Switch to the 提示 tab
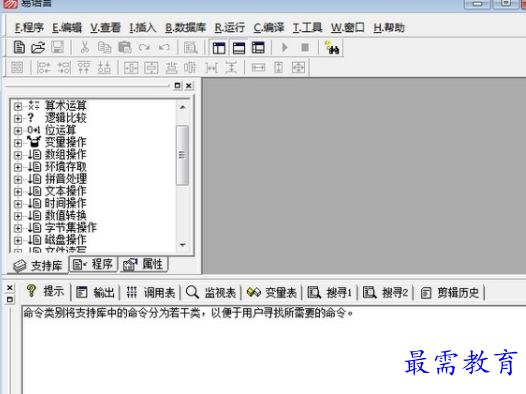Viewport: 526px width, 394px height. point(46,291)
